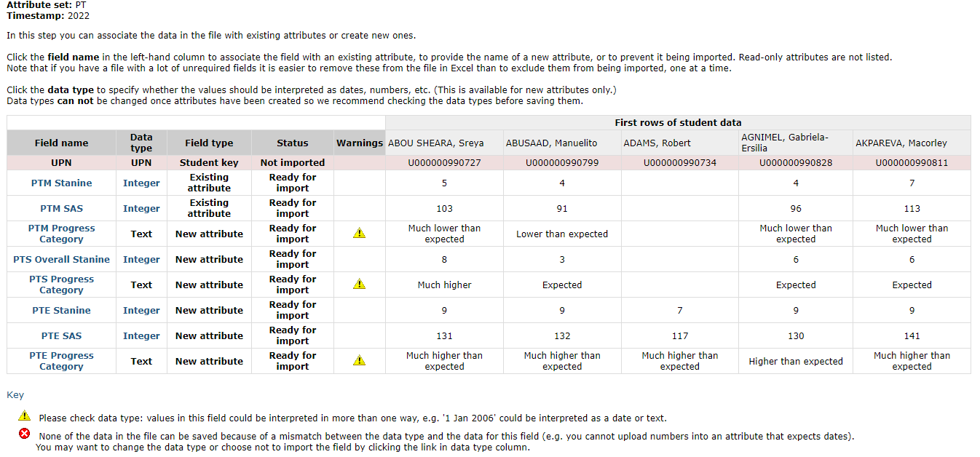The width and height of the screenshot is (980, 457).
Task: Open the PTE SAS field name link
Action: click(x=61, y=335)
